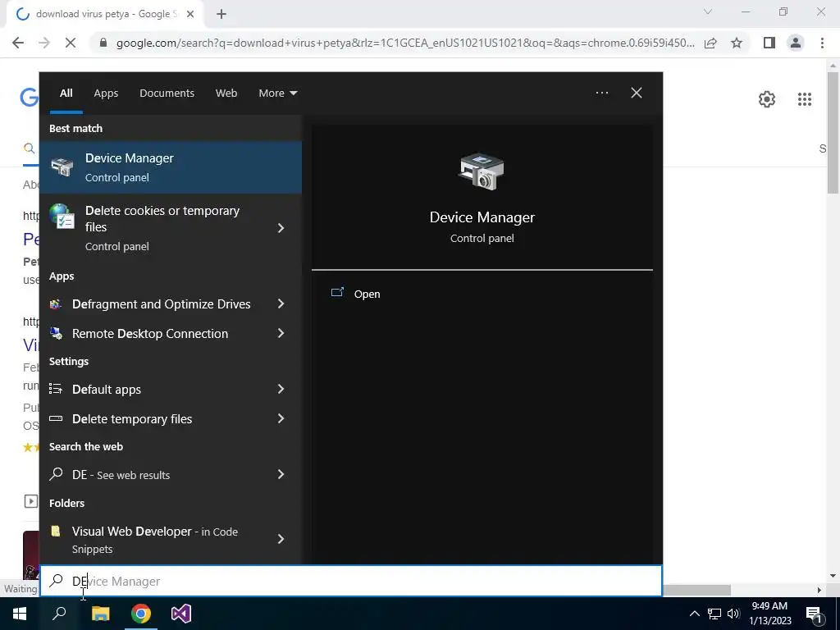The width and height of the screenshot is (840, 630).
Task: Expand Delete temporary files options arrow
Action: 281,418
